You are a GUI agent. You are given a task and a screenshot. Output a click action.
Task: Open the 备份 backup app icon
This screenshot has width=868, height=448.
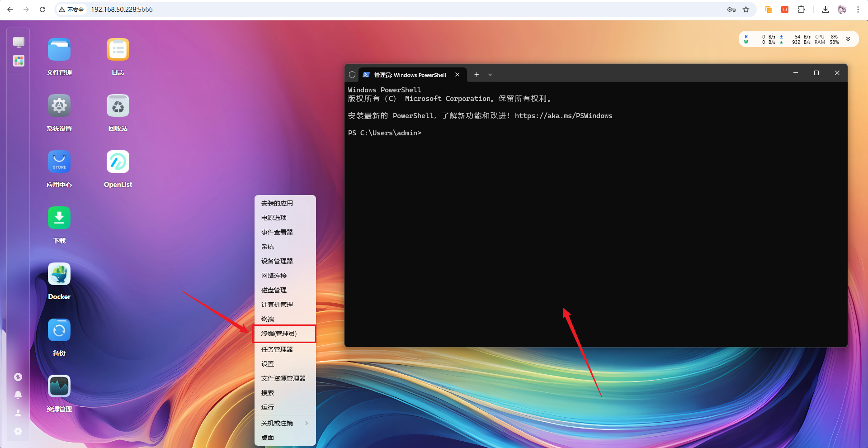[x=59, y=330]
